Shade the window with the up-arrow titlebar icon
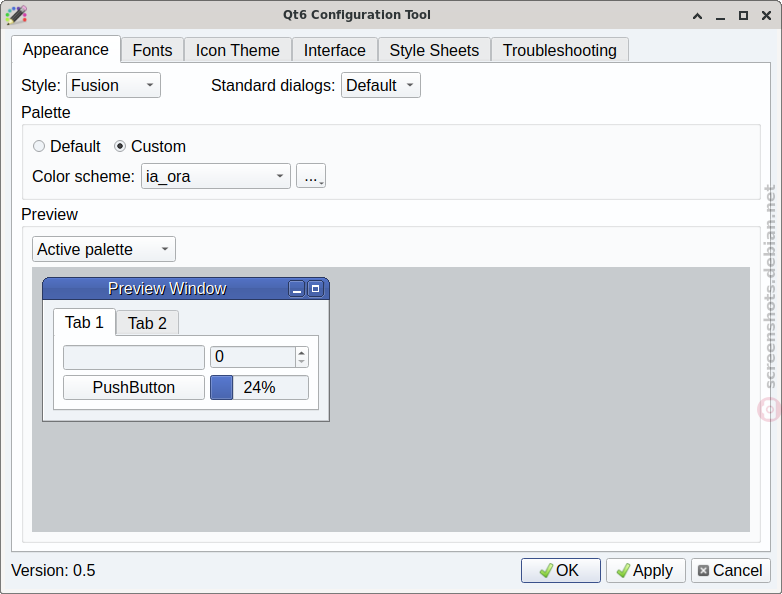 [698, 16]
